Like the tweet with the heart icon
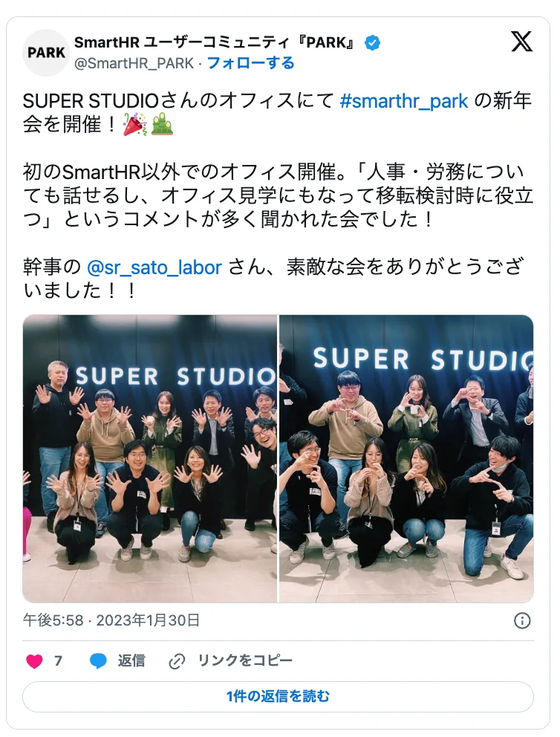This screenshot has width=560, height=737. coord(34,661)
